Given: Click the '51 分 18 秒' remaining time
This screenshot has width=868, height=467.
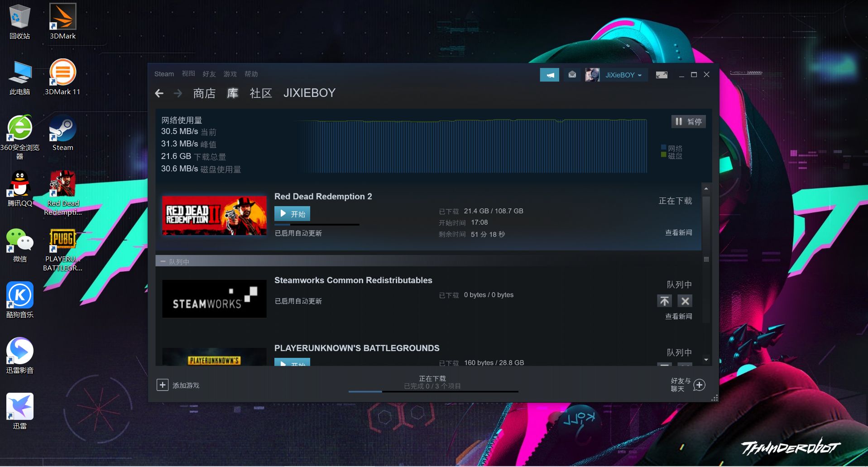Looking at the screenshot, I should [x=488, y=235].
